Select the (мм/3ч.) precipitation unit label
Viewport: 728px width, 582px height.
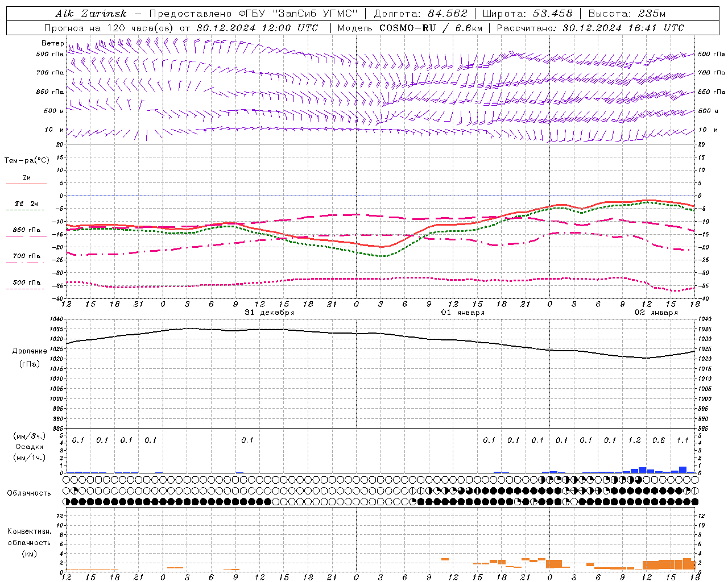tap(29, 436)
